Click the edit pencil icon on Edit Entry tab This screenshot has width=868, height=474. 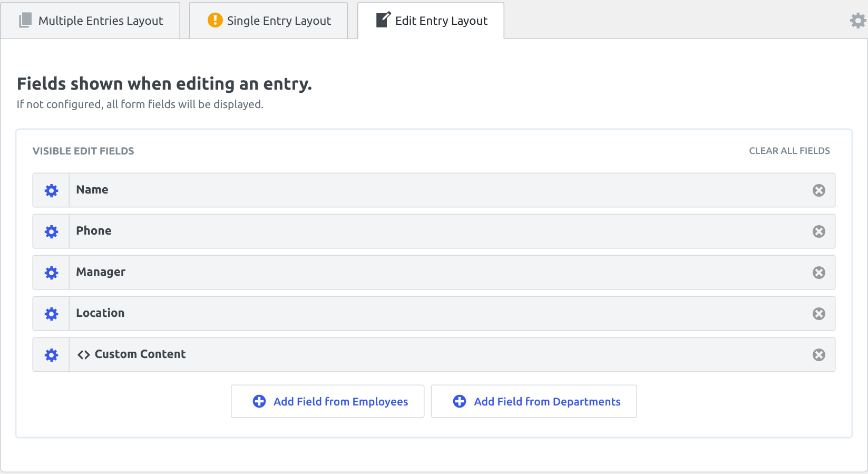383,20
